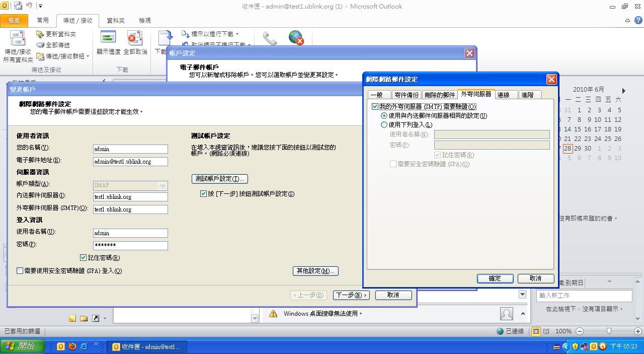Click the phone dial-up icon in ribbon
Screen dimensions: 644x354
tap(270, 38)
